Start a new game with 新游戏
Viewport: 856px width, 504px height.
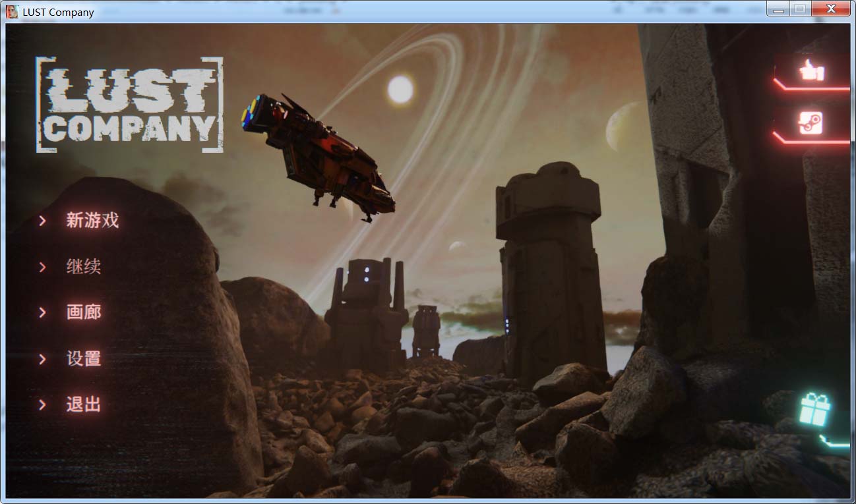92,220
